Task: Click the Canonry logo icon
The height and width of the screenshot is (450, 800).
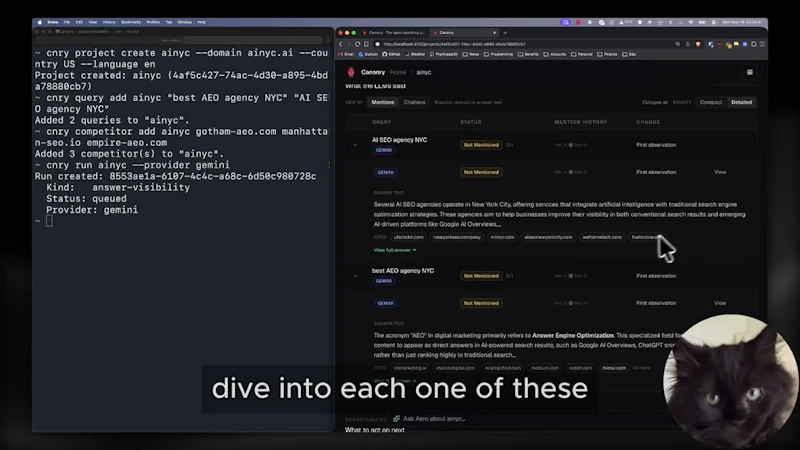Action: (351, 72)
